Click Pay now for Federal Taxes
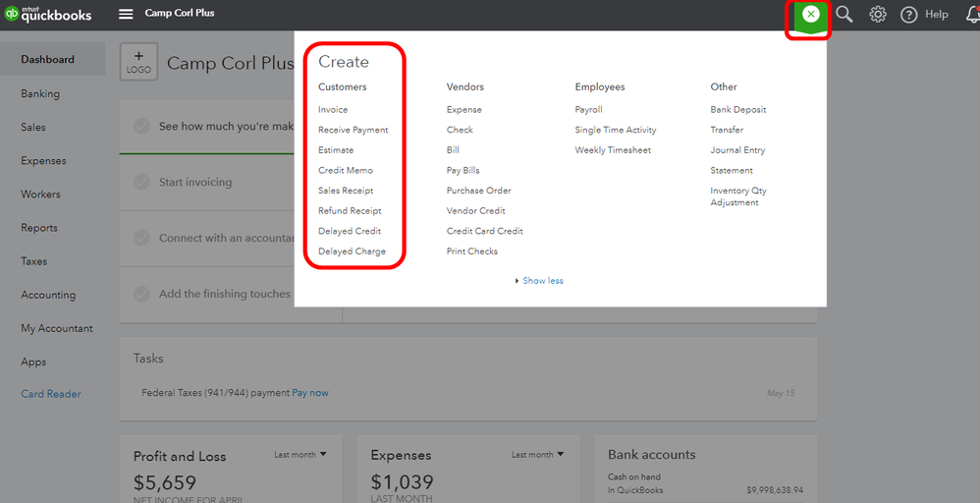 pos(310,393)
